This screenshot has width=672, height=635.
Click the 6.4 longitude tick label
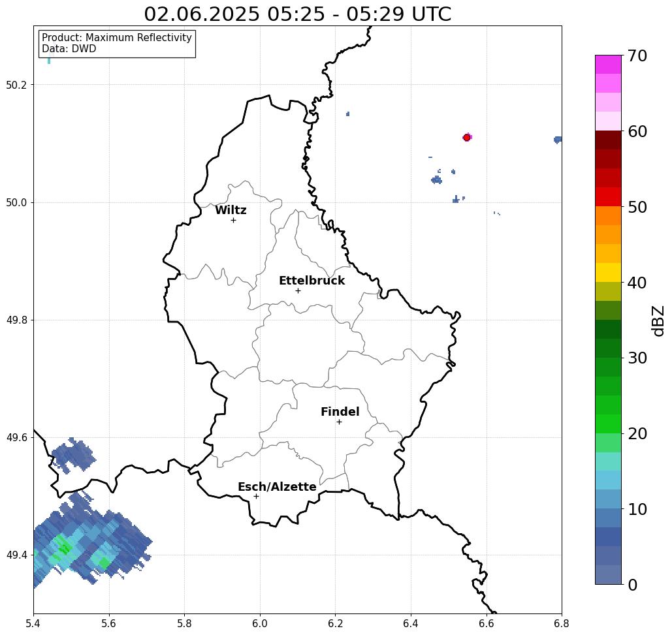pos(411,623)
